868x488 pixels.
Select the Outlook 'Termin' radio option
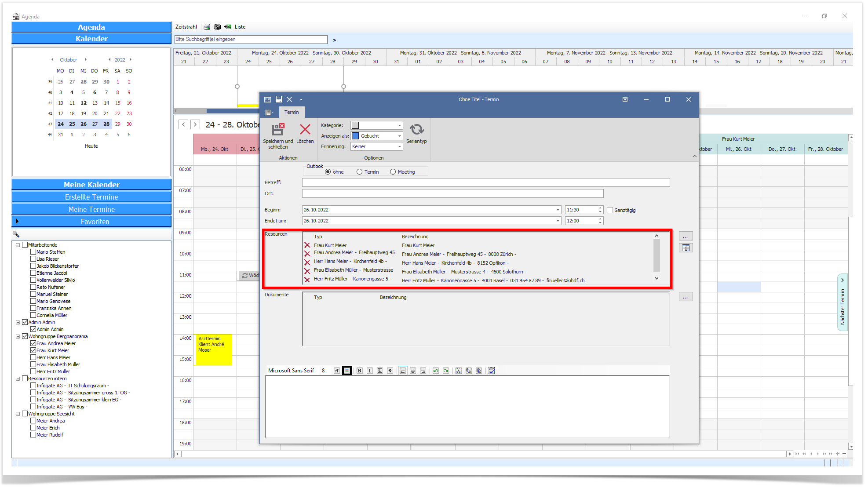pos(359,172)
